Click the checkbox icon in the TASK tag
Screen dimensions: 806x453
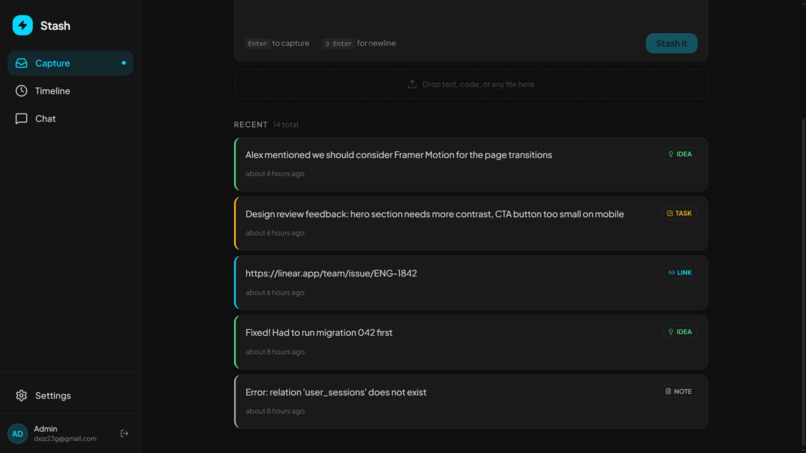coord(669,213)
